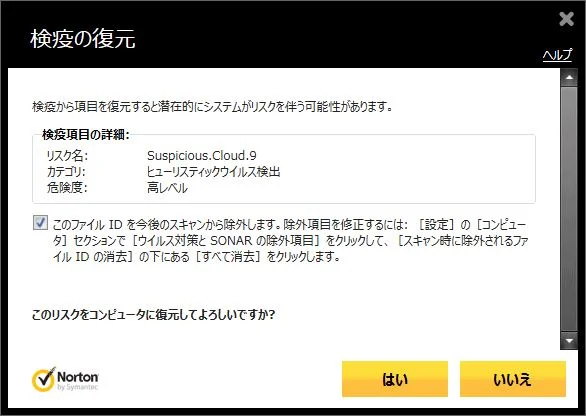The width and height of the screenshot is (586, 416).
Task: Click the カテゴリ label
Action: [x=66, y=172]
